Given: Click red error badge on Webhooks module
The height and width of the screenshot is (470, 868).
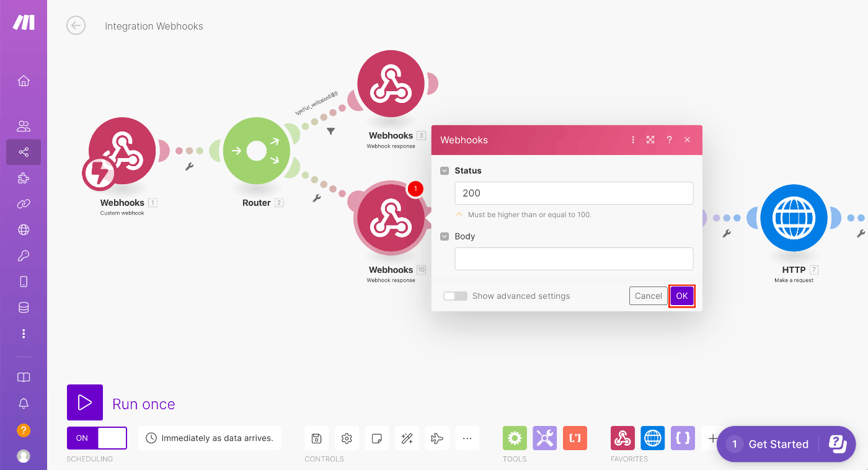Looking at the screenshot, I should point(415,188).
